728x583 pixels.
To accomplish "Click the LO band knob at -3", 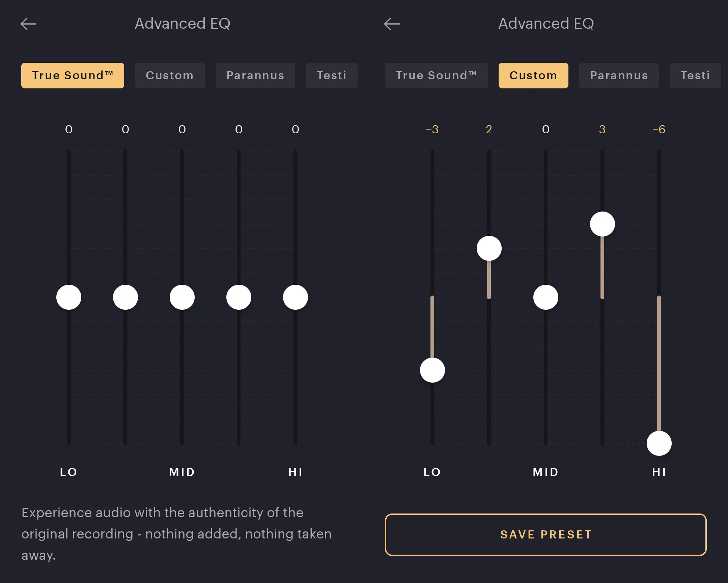I will pyautogui.click(x=432, y=370).
